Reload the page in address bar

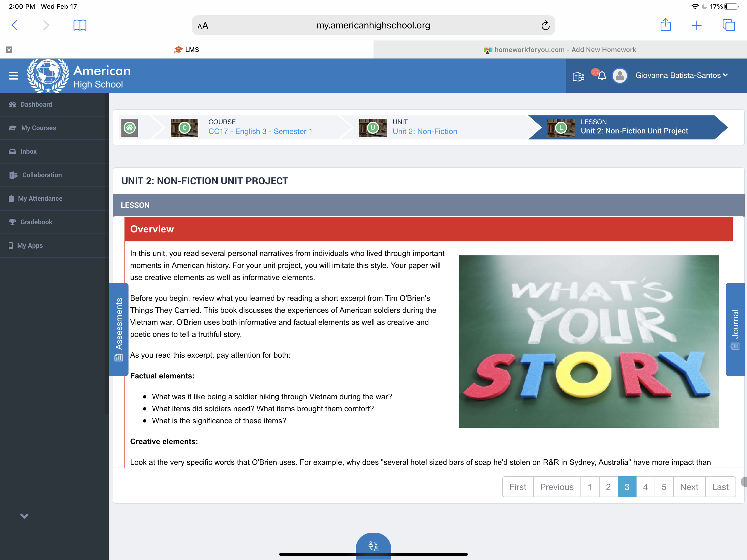tap(545, 25)
